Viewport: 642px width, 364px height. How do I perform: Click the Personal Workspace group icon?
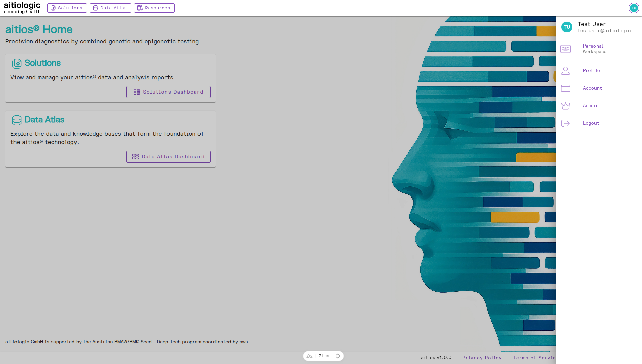(565, 49)
